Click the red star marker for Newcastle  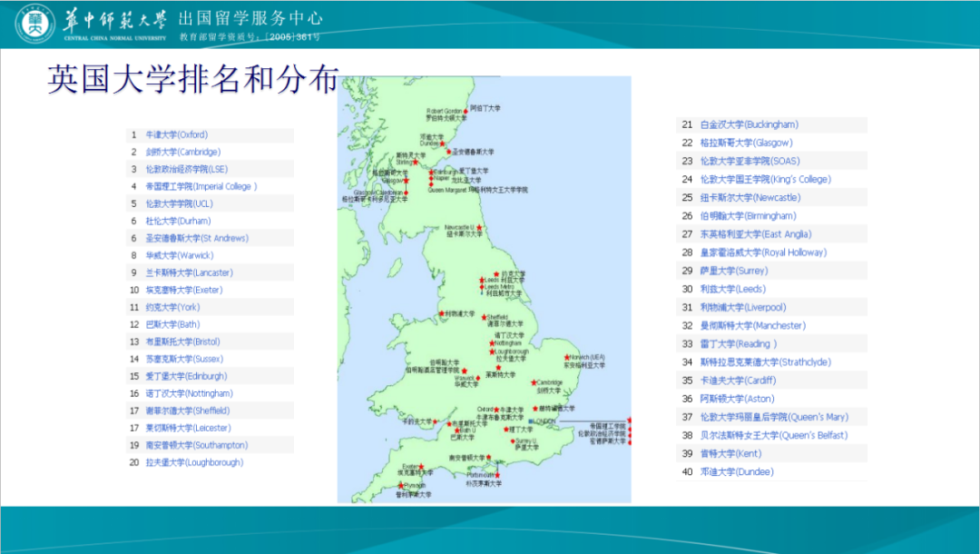pyautogui.click(x=479, y=227)
